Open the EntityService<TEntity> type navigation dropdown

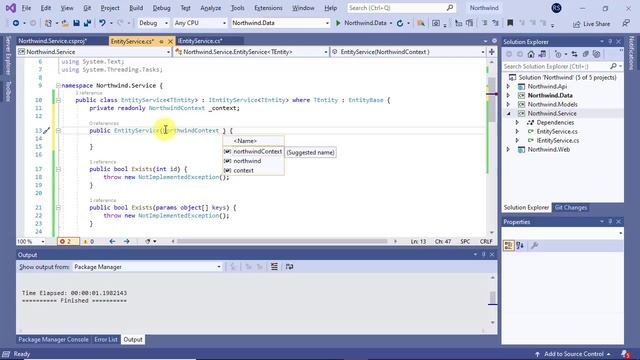pos(251,52)
